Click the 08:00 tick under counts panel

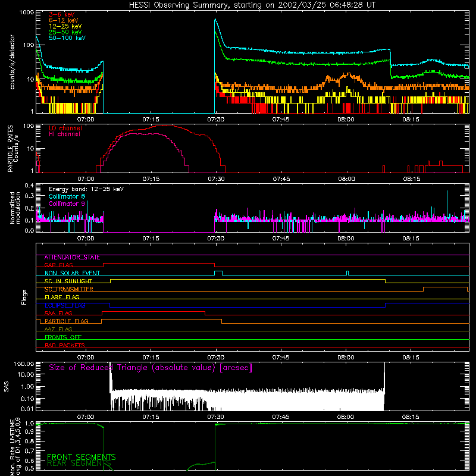pos(346,120)
